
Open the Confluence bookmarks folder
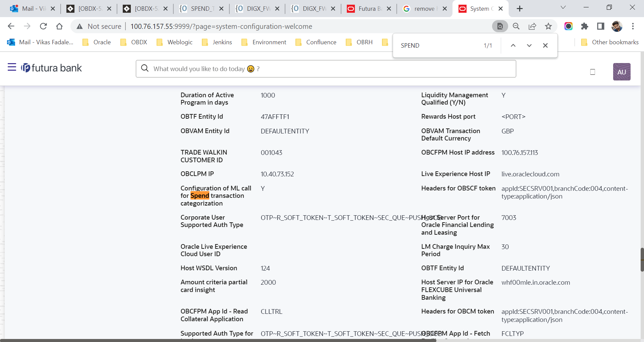pos(316,42)
